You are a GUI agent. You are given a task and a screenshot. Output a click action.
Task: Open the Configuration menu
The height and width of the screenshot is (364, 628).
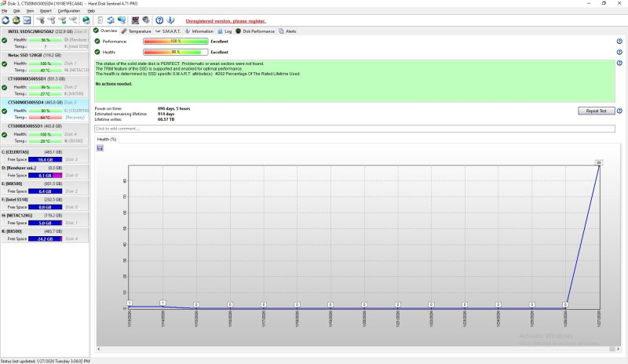click(69, 11)
